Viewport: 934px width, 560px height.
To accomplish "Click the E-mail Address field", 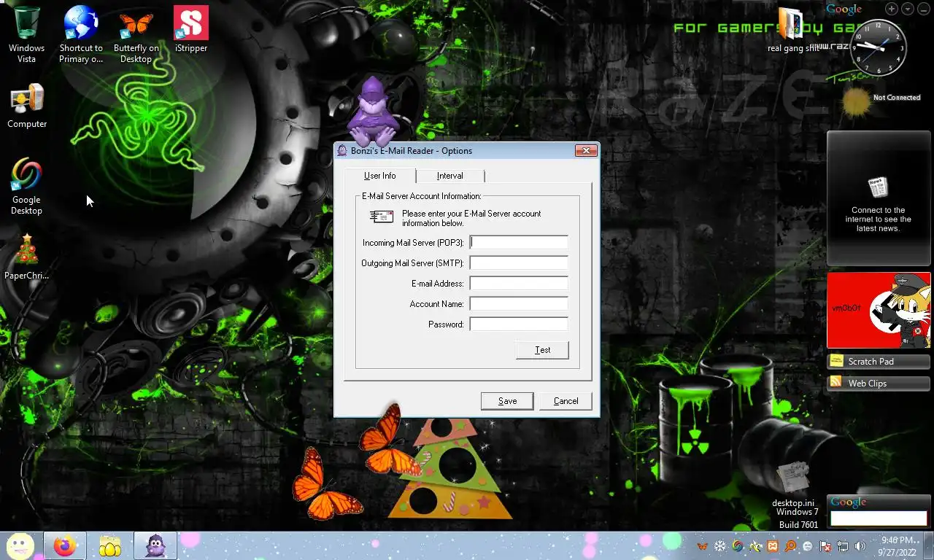I will tap(519, 283).
